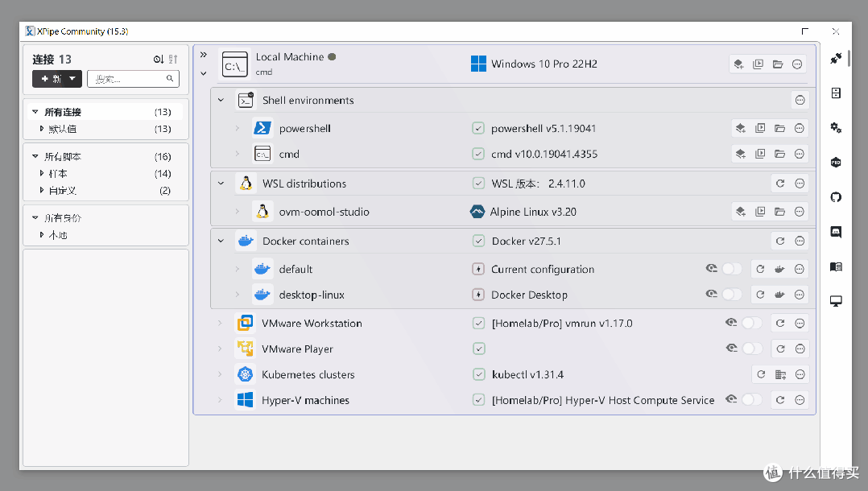Toggle VMware Workstation switch
The image size is (868, 491).
tap(752, 324)
